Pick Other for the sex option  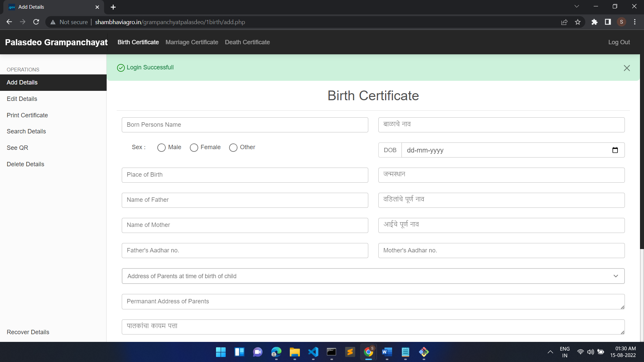click(x=233, y=147)
